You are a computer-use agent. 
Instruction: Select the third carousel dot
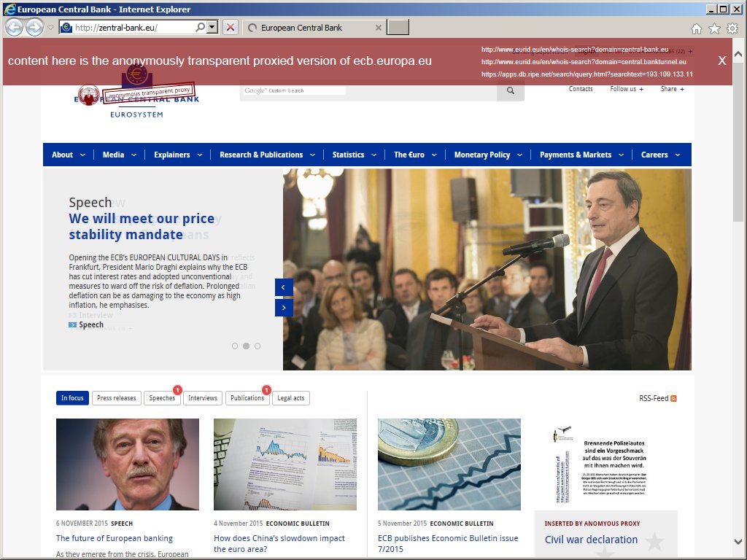tap(258, 346)
